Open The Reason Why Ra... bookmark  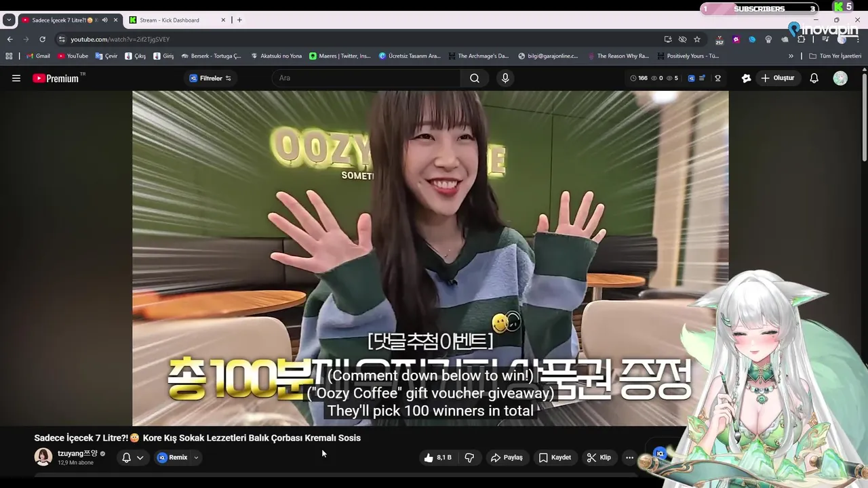coord(618,56)
